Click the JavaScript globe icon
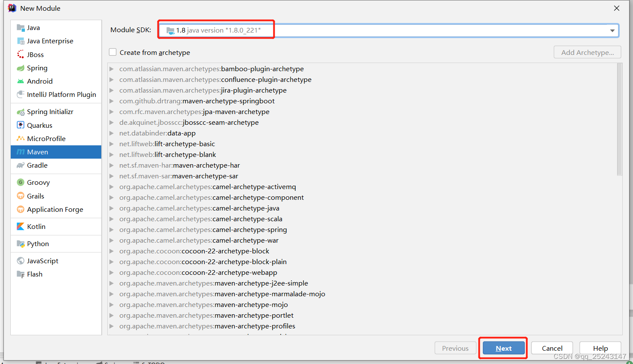 click(21, 261)
